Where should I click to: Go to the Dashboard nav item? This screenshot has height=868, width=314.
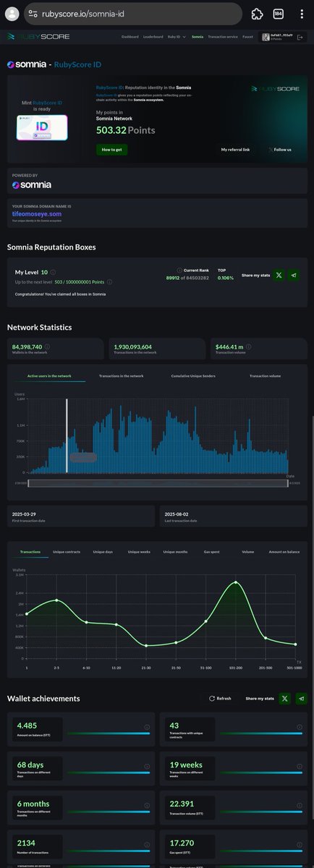[130, 36]
